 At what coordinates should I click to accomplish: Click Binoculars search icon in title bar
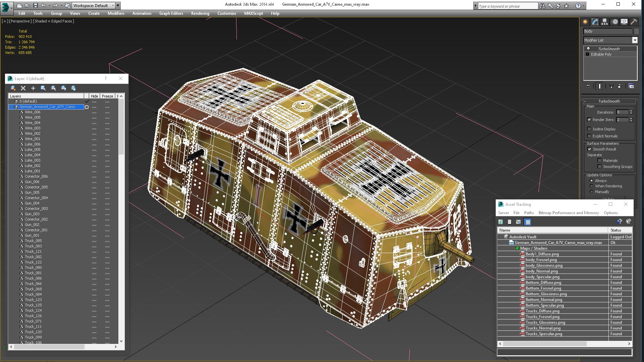tap(542, 6)
